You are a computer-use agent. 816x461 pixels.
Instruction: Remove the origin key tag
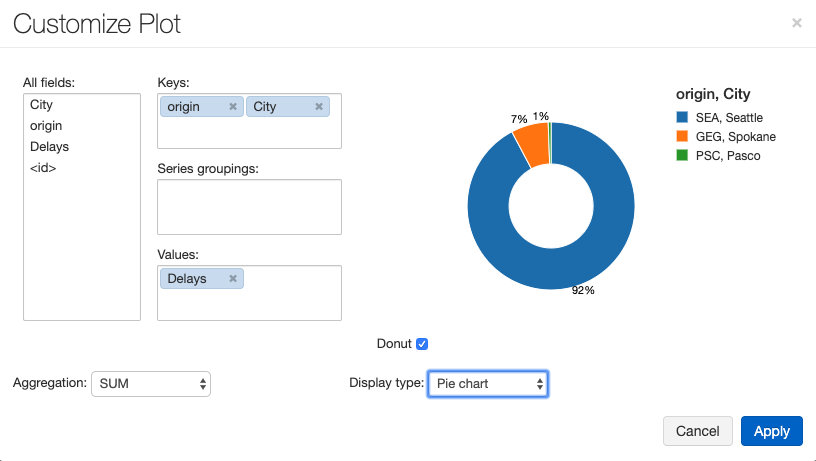233,107
